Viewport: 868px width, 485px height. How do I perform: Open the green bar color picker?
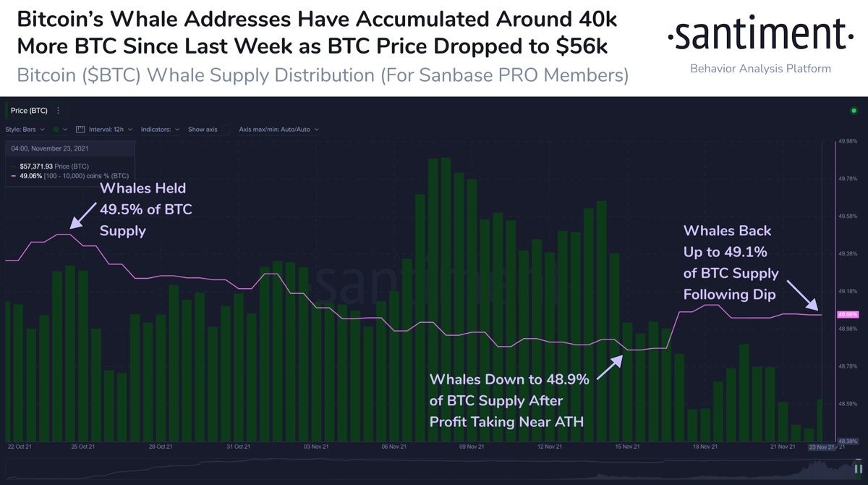tap(60, 129)
